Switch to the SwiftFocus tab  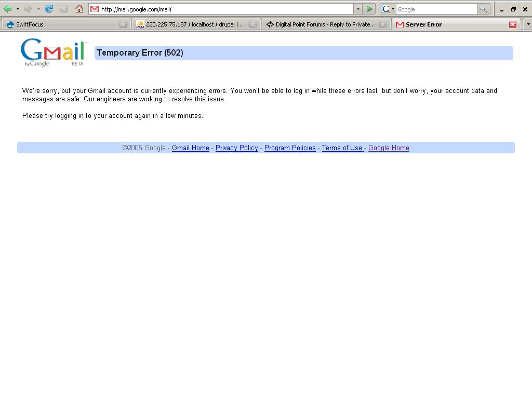66,24
